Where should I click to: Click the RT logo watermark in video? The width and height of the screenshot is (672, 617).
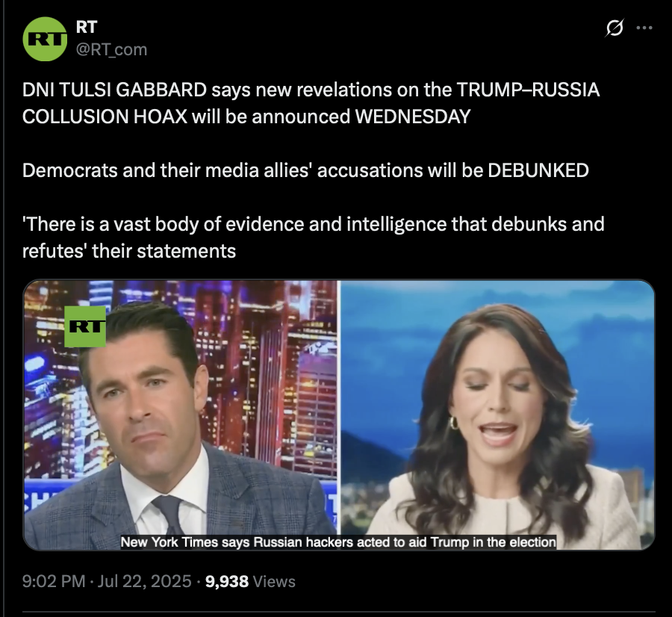tap(85, 326)
